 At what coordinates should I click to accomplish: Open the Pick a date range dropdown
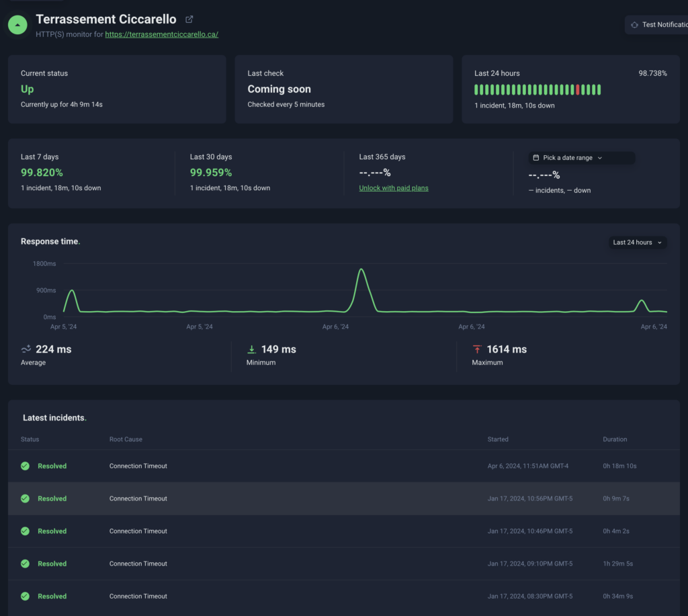tap(582, 158)
